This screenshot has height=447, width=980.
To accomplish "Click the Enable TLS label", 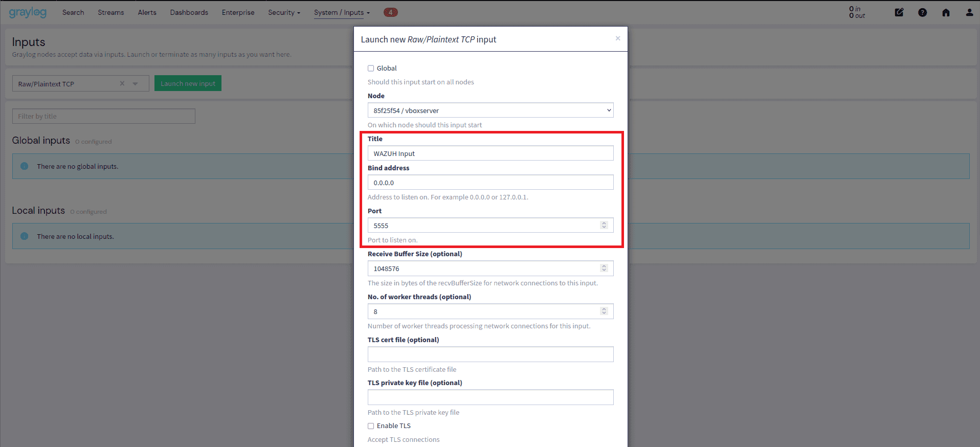I will coord(394,426).
